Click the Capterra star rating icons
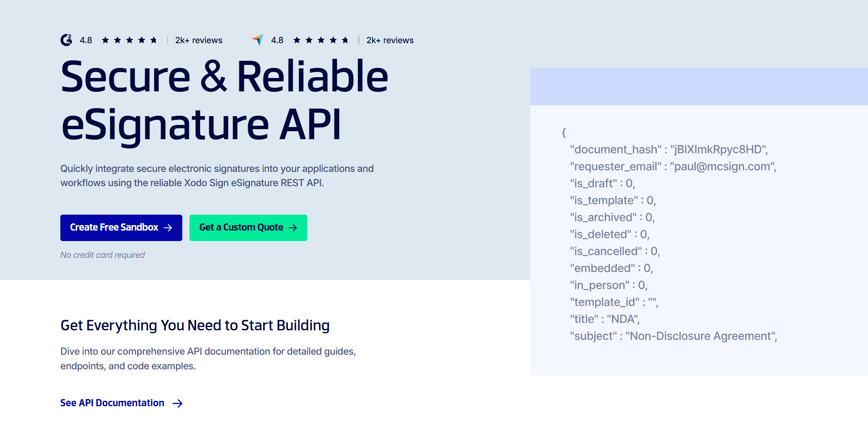The height and width of the screenshot is (423, 868). click(321, 40)
